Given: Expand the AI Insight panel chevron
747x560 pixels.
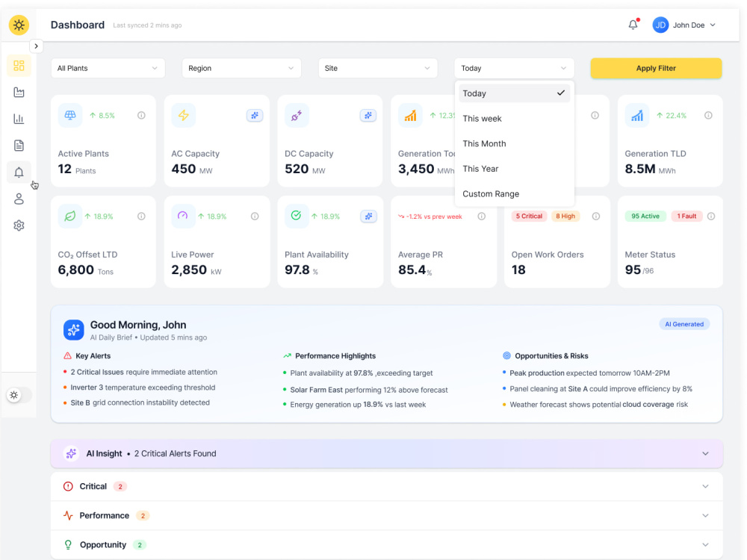Looking at the screenshot, I should coord(706,454).
